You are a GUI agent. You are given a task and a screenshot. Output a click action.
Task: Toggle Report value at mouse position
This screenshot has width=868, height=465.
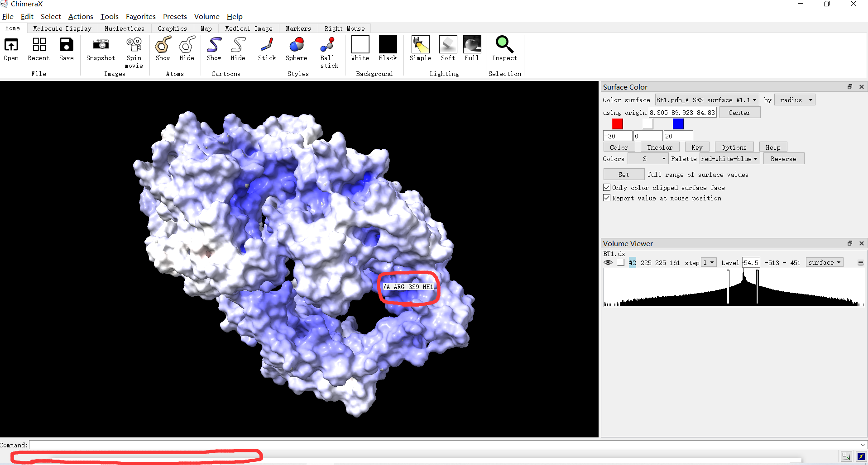coord(607,198)
